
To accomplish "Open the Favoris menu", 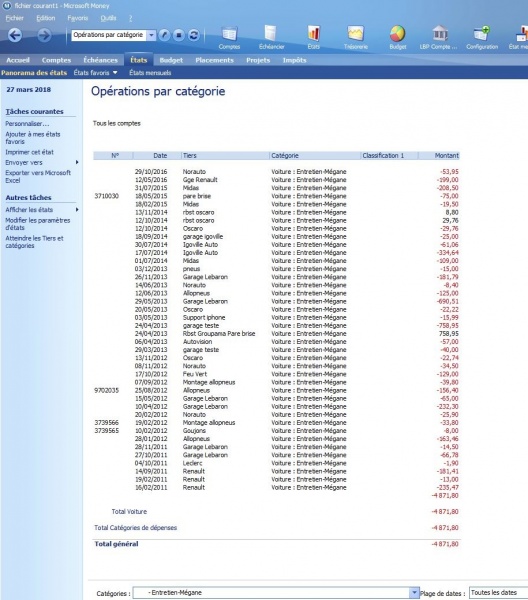I will coord(78,18).
